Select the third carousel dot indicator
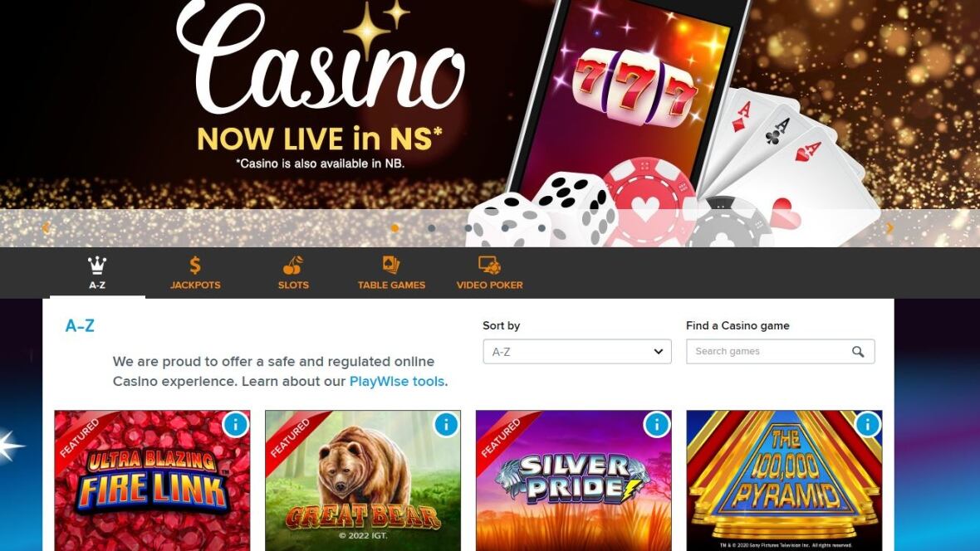 tap(468, 228)
